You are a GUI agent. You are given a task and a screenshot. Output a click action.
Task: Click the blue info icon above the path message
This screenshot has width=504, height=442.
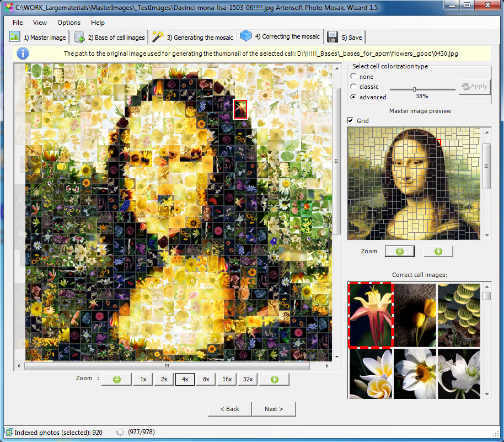coord(23,53)
